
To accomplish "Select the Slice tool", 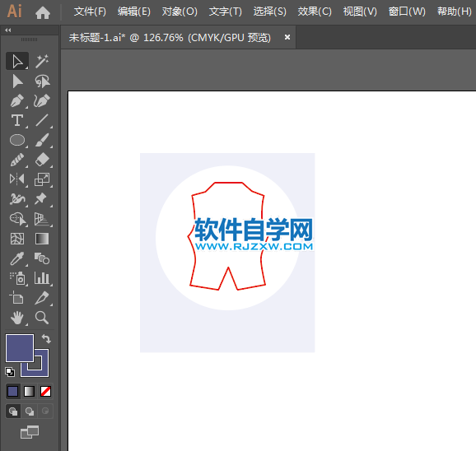I will [x=42, y=298].
